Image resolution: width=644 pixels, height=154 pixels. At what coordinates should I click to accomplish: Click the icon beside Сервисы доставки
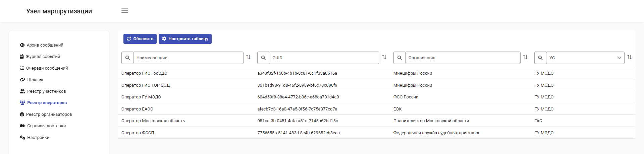(22, 126)
